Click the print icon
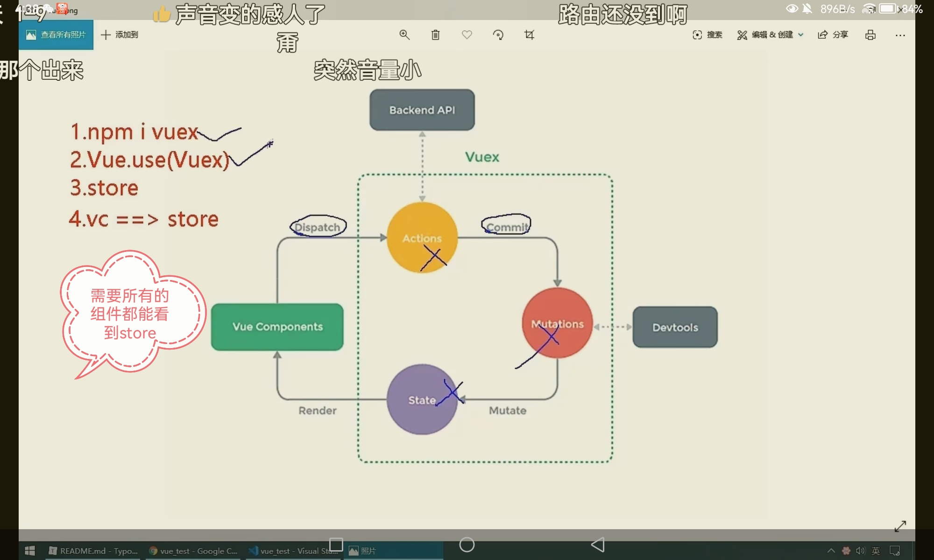The image size is (934, 560). pos(870,35)
